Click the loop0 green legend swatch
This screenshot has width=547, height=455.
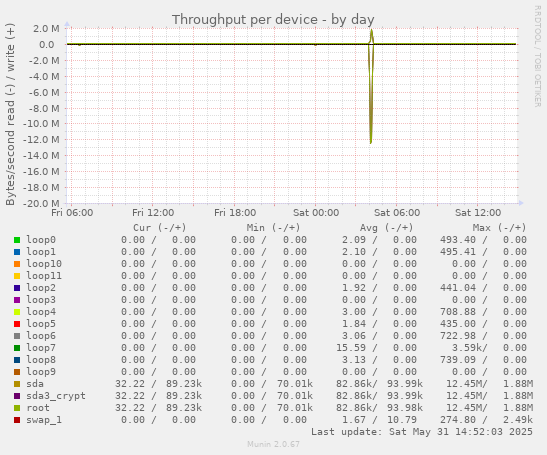click(x=17, y=240)
